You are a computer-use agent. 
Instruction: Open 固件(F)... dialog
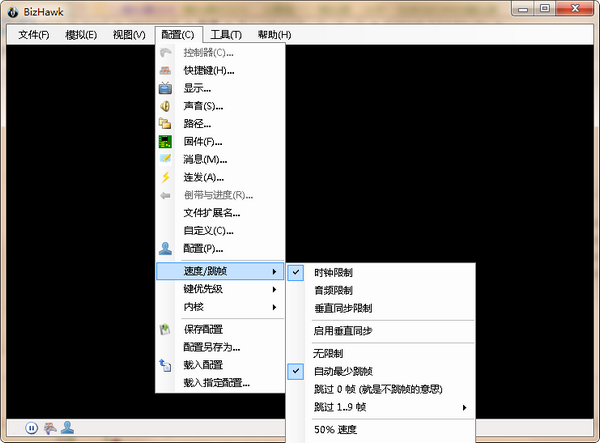(x=220, y=142)
